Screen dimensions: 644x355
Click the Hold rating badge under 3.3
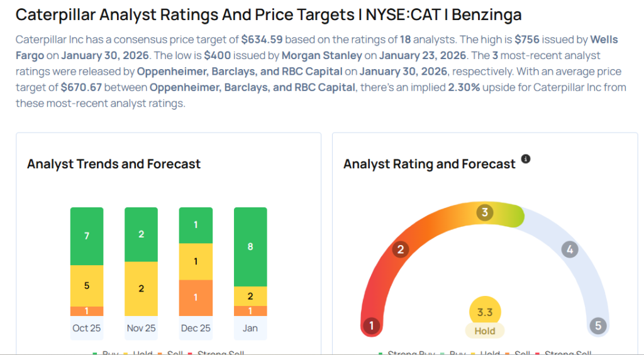(x=485, y=331)
